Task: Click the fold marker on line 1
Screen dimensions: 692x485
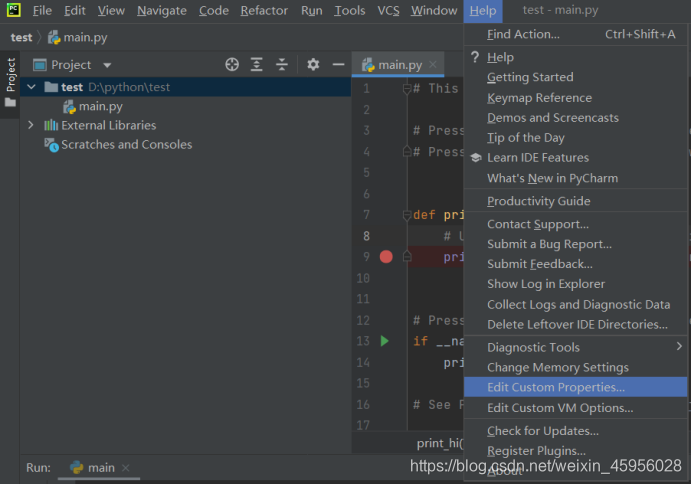Action: pos(407,90)
